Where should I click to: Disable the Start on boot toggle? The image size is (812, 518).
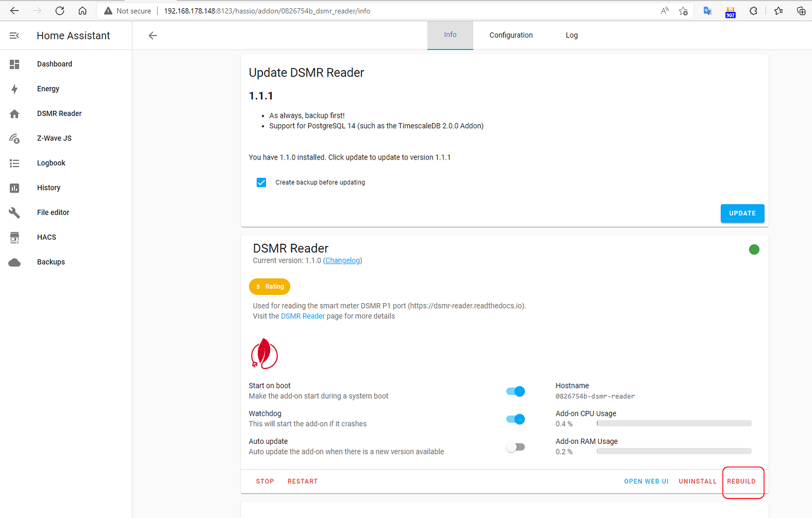(515, 391)
